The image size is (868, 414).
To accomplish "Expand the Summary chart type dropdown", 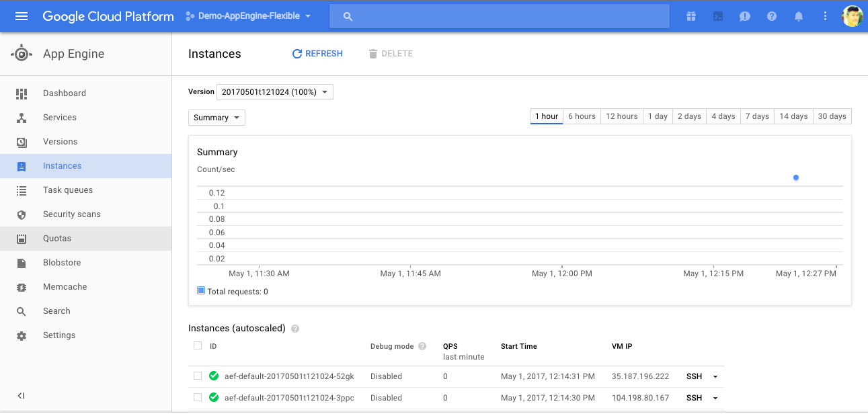I will 216,118.
